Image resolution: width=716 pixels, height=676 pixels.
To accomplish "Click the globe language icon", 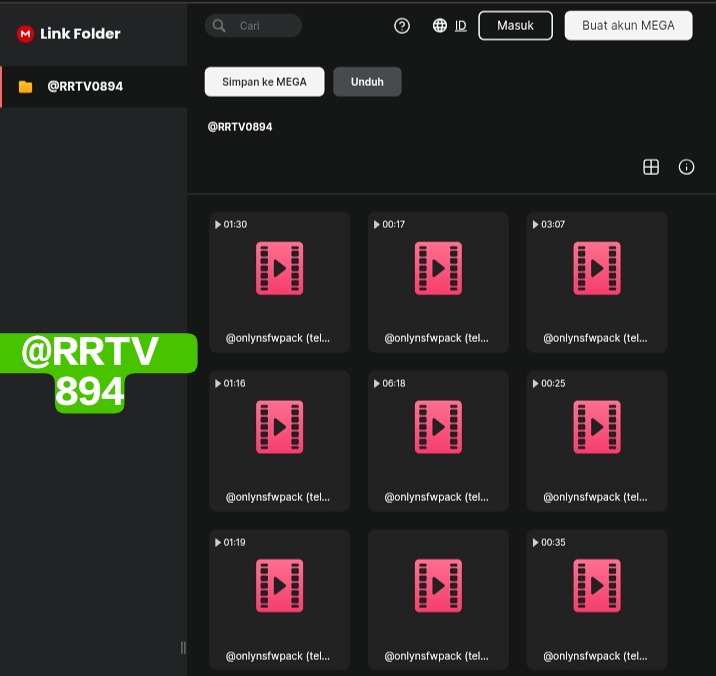I will pyautogui.click(x=440, y=26).
